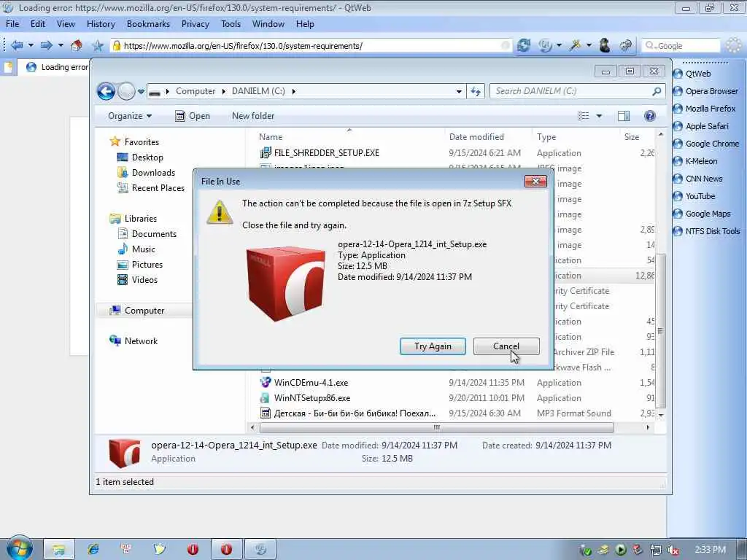Click the Explorer refresh button
747x560 pixels.
click(476, 91)
